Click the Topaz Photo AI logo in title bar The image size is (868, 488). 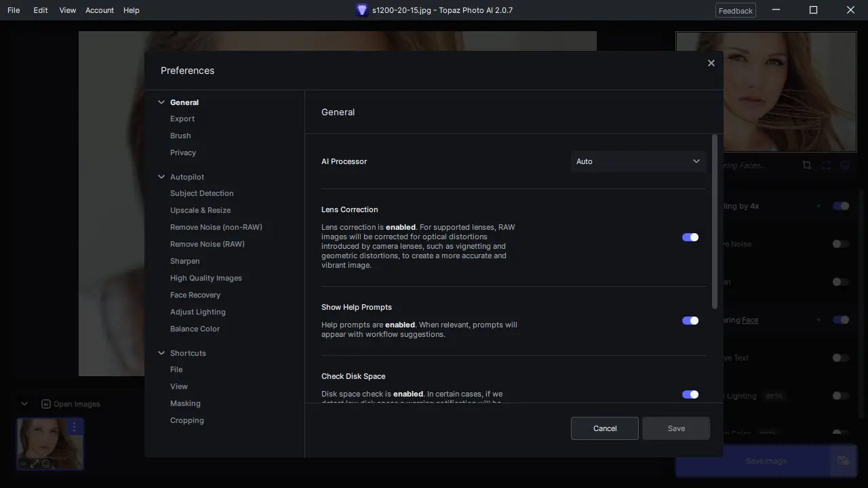point(362,10)
